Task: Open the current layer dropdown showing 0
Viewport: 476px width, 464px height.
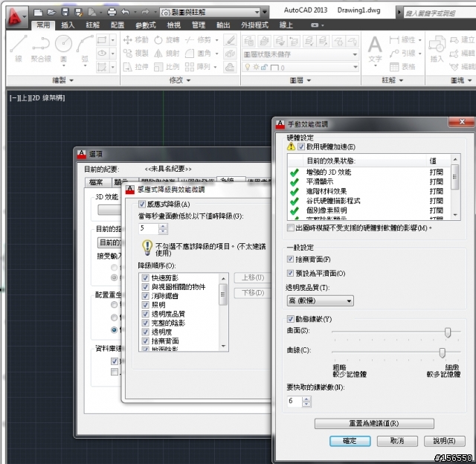Action: tap(300, 67)
